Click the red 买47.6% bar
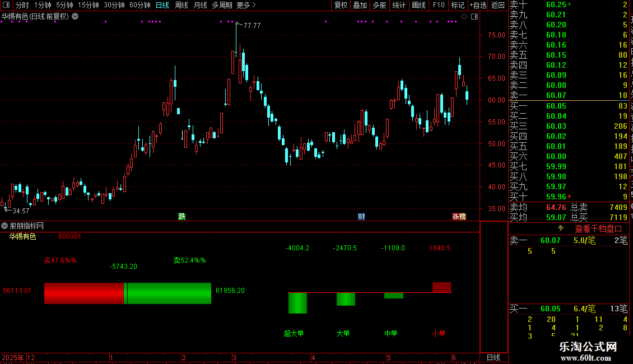This screenshot has width=633, height=364. click(83, 293)
